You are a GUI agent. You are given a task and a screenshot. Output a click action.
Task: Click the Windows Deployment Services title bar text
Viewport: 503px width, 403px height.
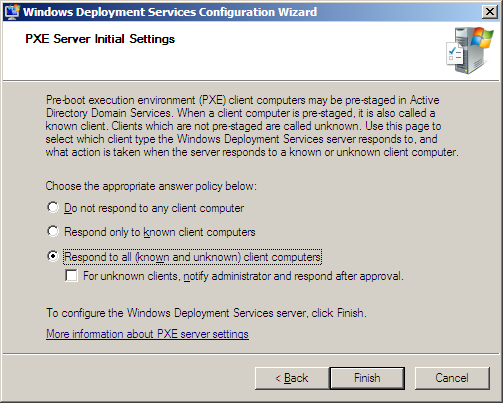[170, 12]
